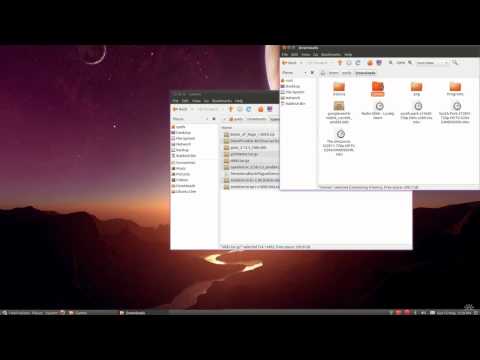Select Desktop in Downloads window sidebar
This screenshot has height=360, width=480.
[x=290, y=86]
